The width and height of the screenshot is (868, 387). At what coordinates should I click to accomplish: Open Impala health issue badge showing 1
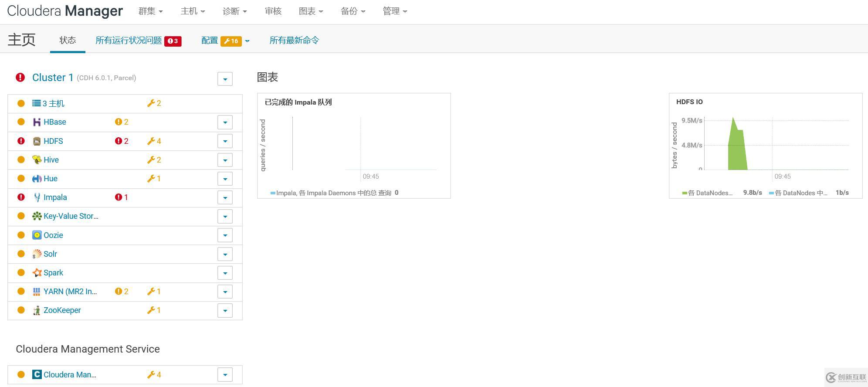(122, 197)
